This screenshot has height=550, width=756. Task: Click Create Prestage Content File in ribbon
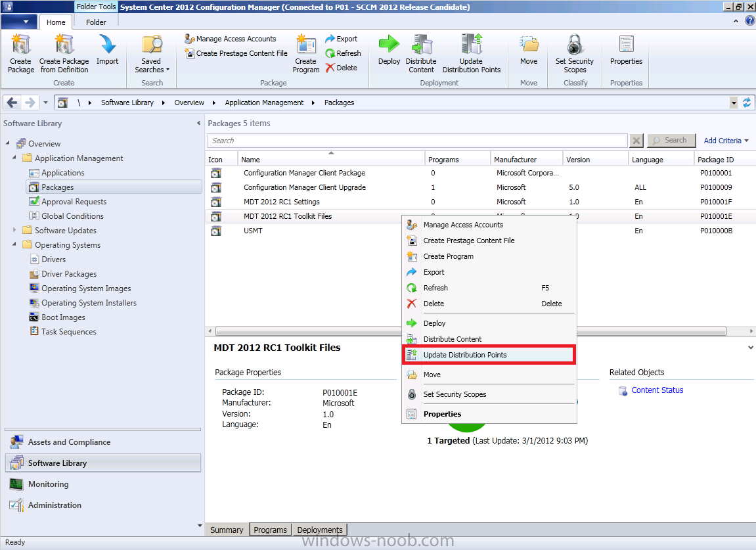click(236, 53)
